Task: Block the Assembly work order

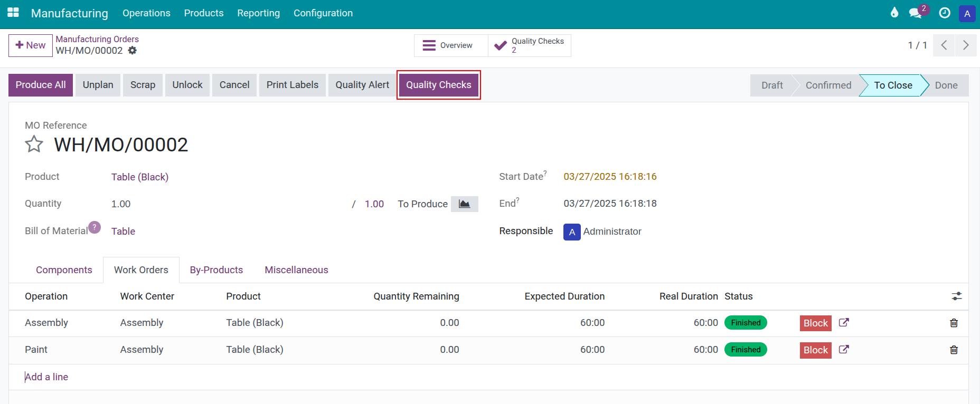Action: (x=815, y=323)
